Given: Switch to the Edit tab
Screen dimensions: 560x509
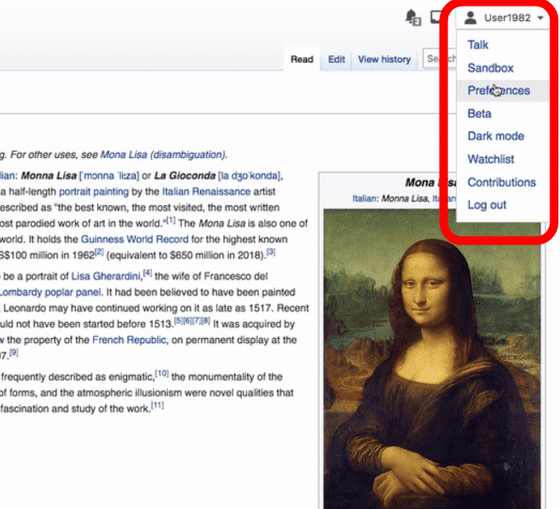Looking at the screenshot, I should pos(336,59).
